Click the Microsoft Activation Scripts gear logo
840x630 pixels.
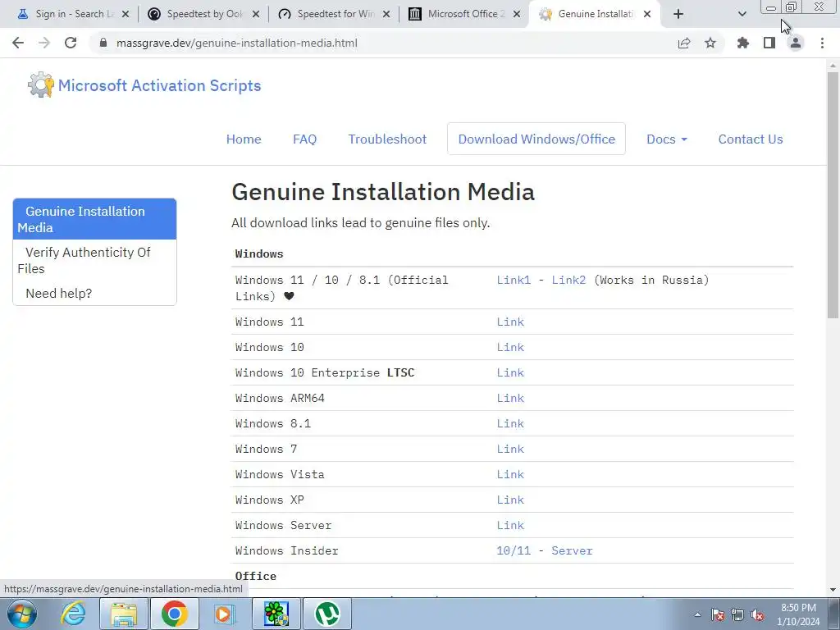point(41,84)
